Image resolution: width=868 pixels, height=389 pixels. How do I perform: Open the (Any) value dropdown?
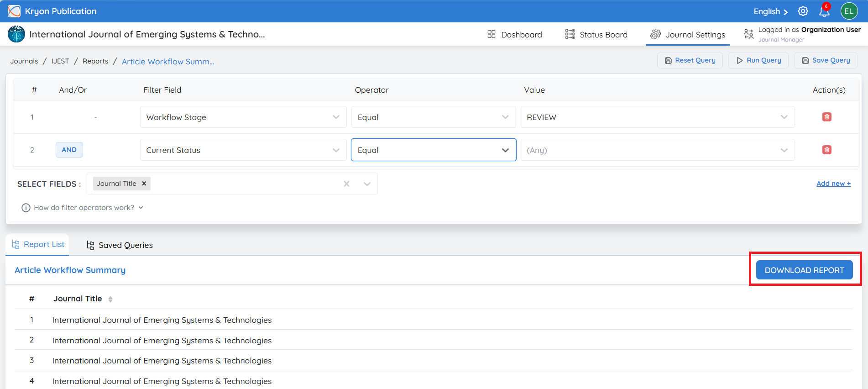pyautogui.click(x=658, y=150)
